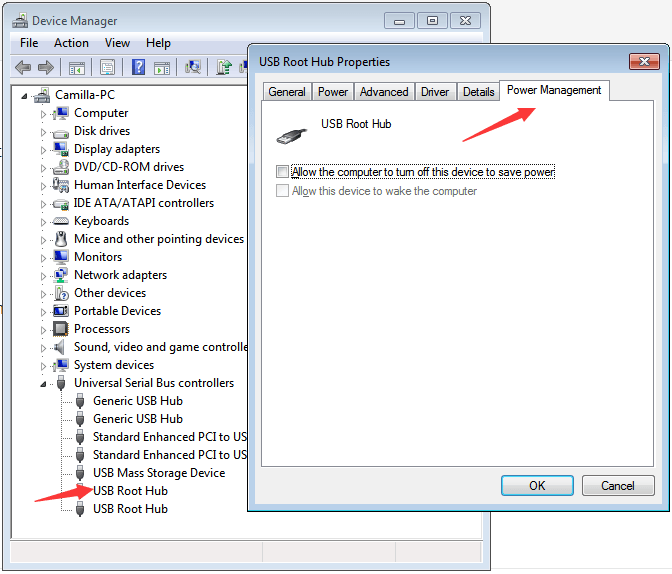Image resolution: width=672 pixels, height=574 pixels.
Task: Open the Properties toolbar icon
Action: click(107, 67)
